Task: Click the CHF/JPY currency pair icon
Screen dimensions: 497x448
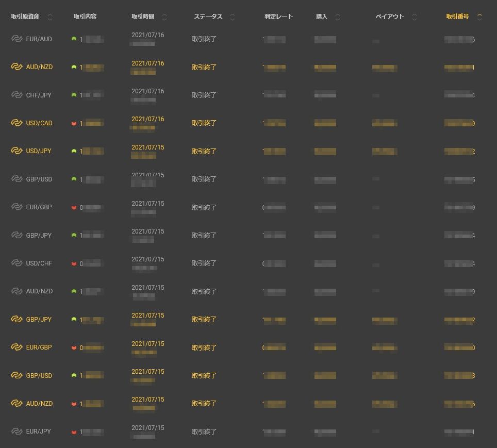Action: click(17, 95)
